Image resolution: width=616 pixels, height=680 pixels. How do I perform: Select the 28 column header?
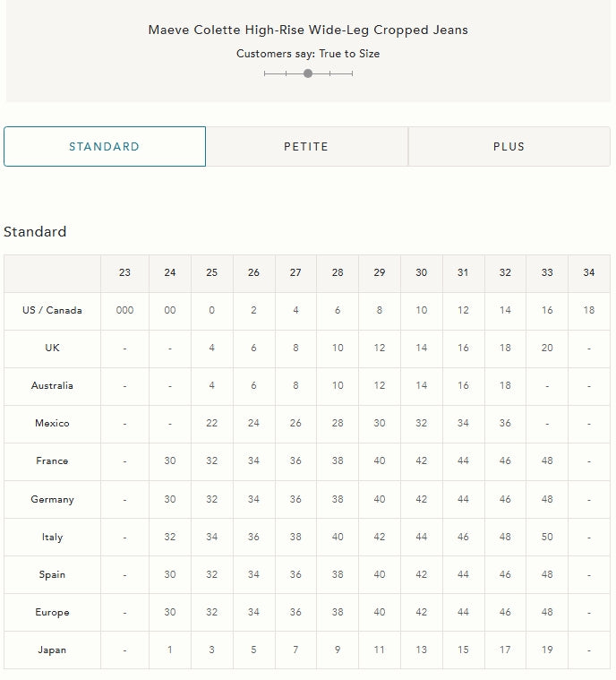338,272
